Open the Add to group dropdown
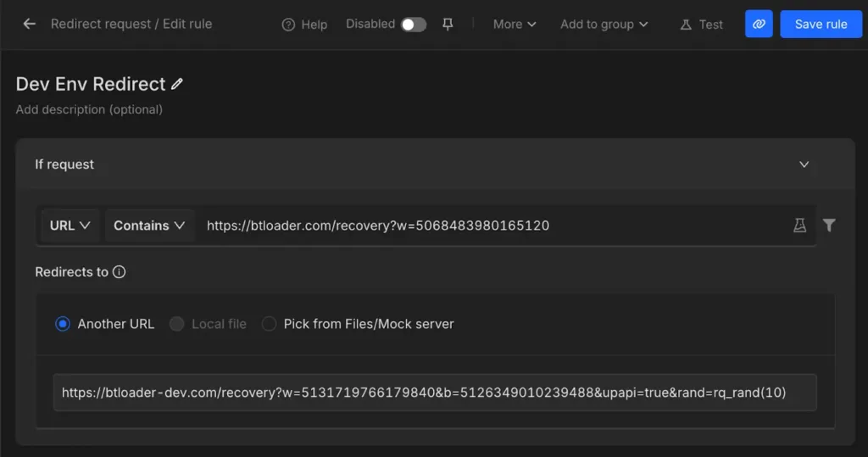The width and height of the screenshot is (868, 457). [604, 25]
